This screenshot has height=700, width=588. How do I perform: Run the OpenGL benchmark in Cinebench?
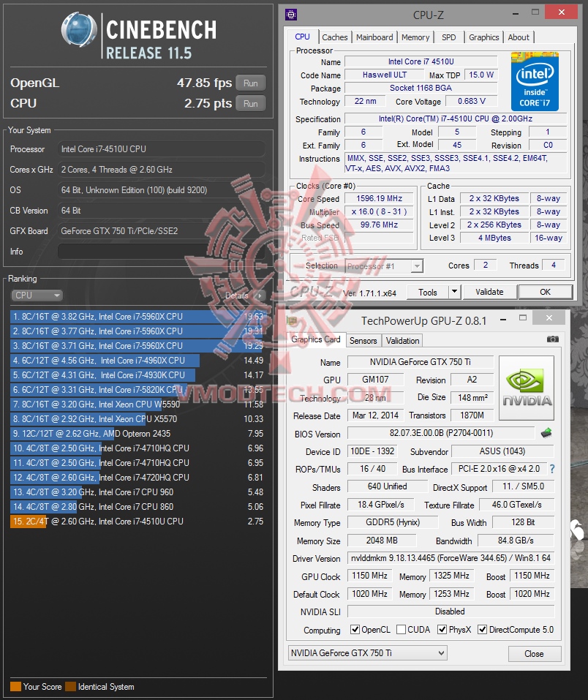point(250,83)
